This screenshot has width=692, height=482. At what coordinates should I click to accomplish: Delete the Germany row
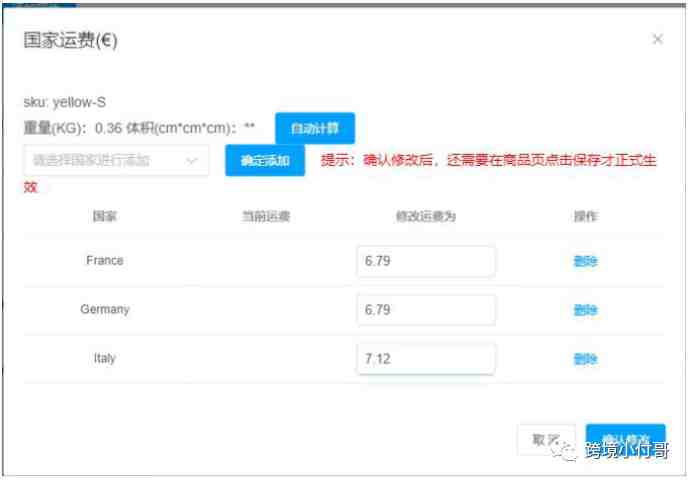tap(585, 310)
